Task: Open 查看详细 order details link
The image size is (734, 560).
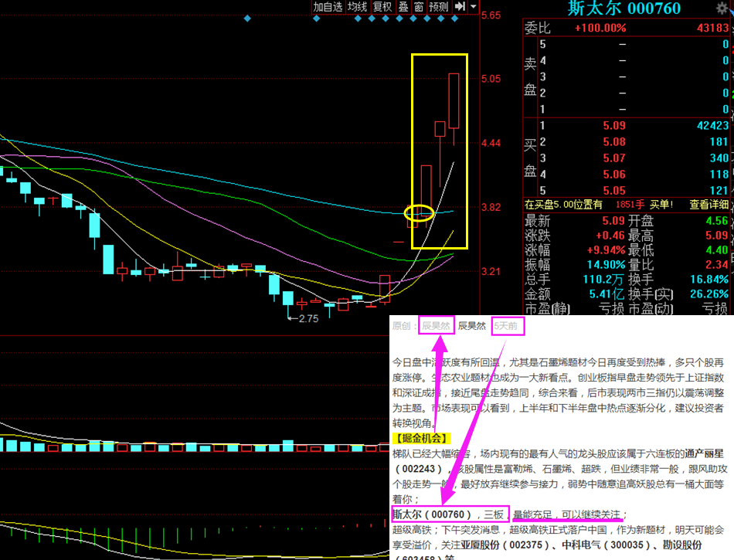Action: (x=709, y=205)
